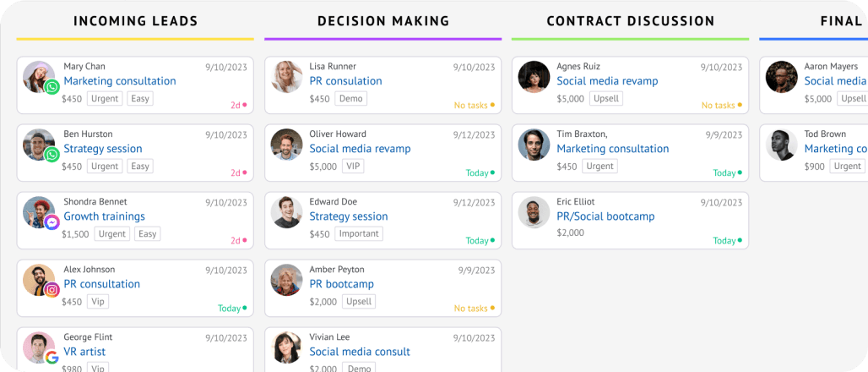868x372 pixels.
Task: Click Messenger icon on Shondra Bennet's avatar
Action: 52,222
